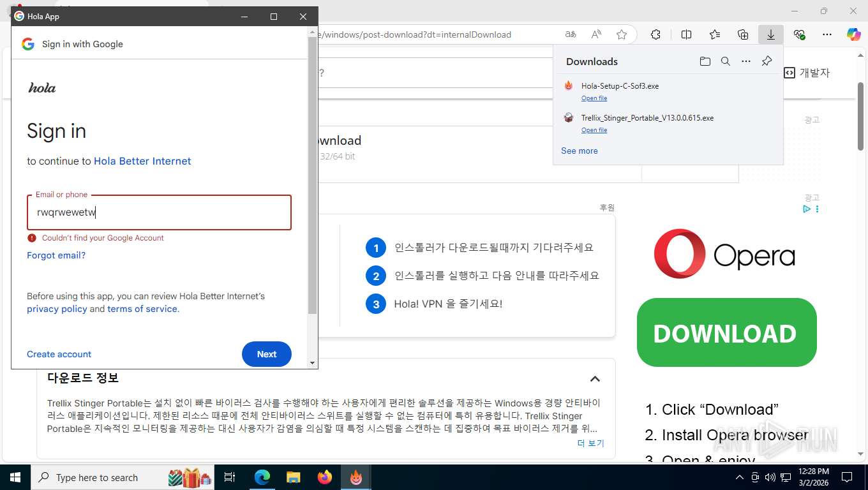Focus the Email or phone field
Image resolution: width=868 pixels, height=490 pixels.
point(159,212)
